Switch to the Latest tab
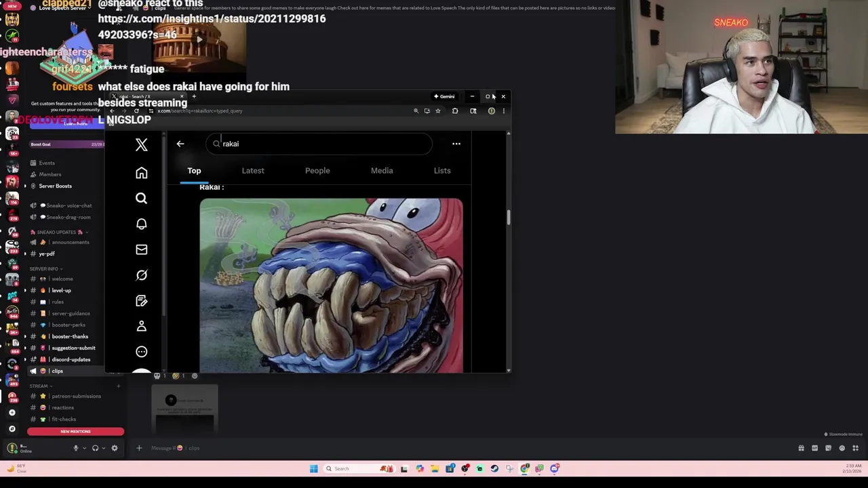 253,171
